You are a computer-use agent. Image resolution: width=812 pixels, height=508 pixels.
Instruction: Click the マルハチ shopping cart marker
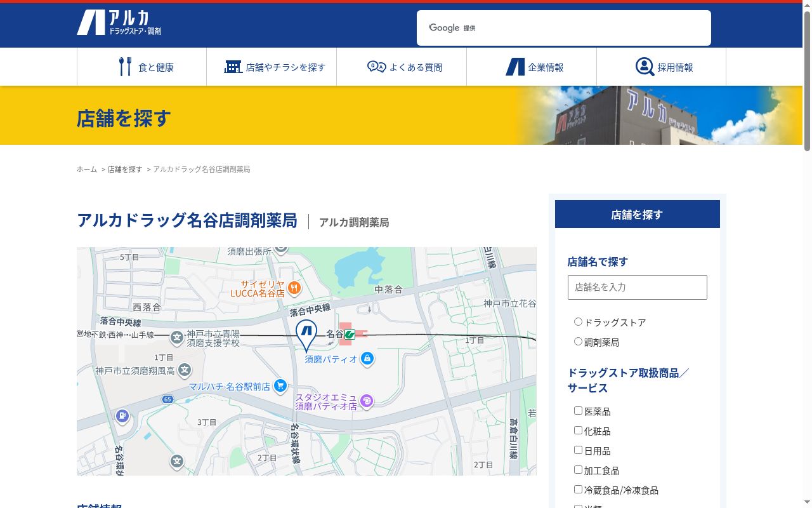click(280, 385)
